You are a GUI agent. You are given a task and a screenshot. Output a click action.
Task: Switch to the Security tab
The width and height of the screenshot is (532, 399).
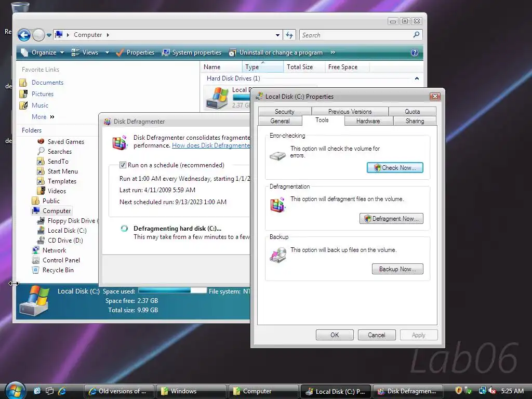(x=284, y=112)
